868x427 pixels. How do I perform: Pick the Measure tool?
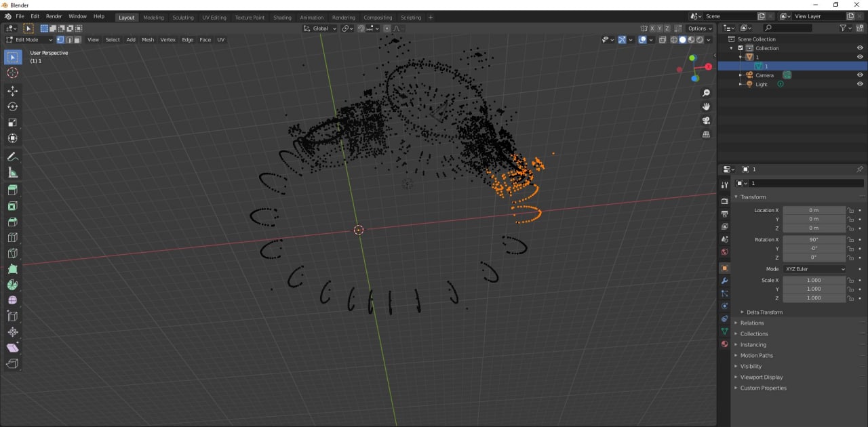pos(12,172)
